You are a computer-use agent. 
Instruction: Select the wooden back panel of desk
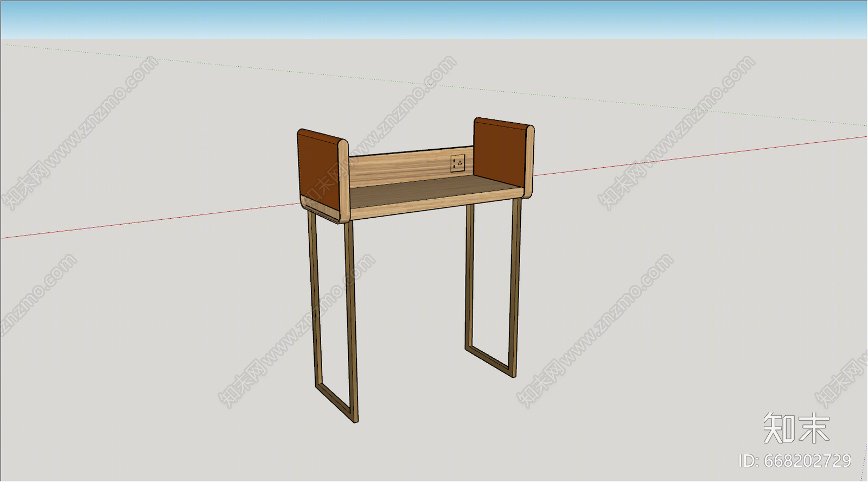pyautogui.click(x=411, y=168)
